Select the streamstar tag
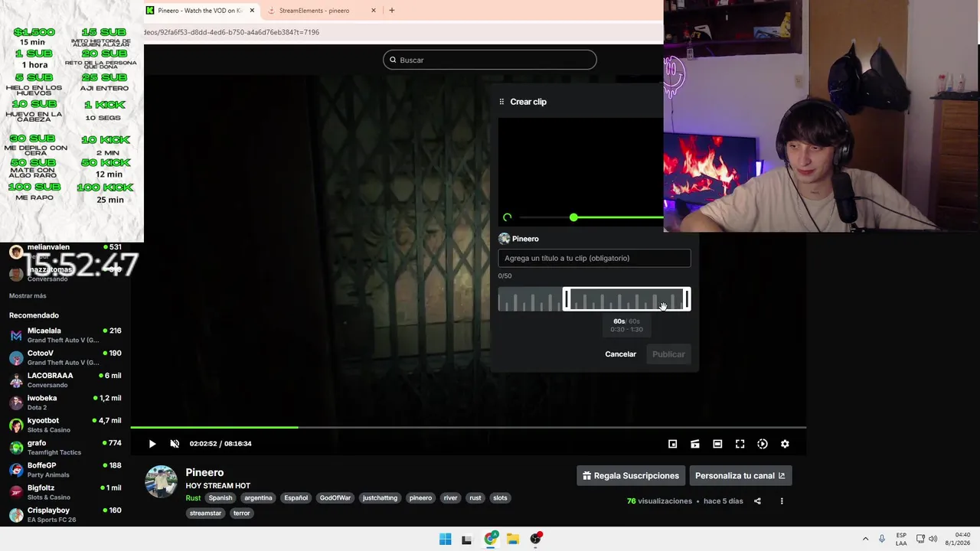 coord(205,514)
